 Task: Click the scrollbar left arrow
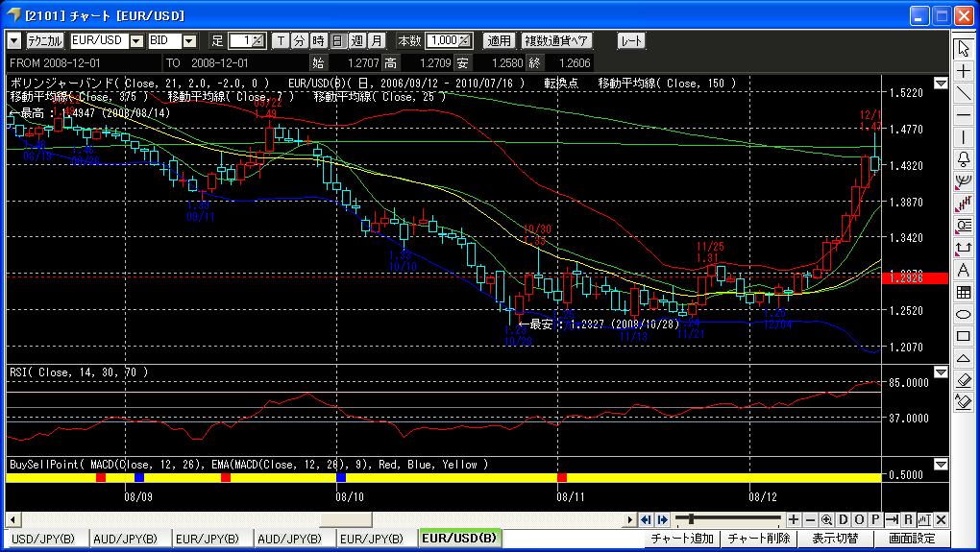coord(12,519)
